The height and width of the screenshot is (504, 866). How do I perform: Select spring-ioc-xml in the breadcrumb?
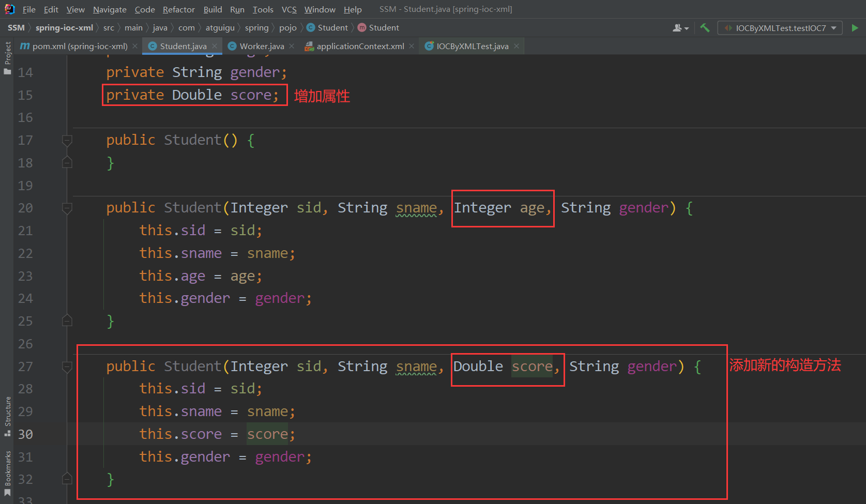click(64, 28)
